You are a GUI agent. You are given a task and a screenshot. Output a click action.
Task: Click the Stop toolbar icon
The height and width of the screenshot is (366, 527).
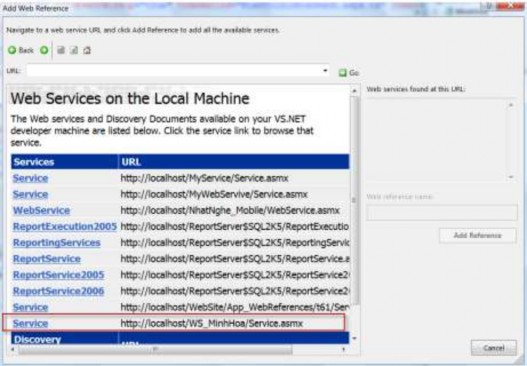[61, 50]
